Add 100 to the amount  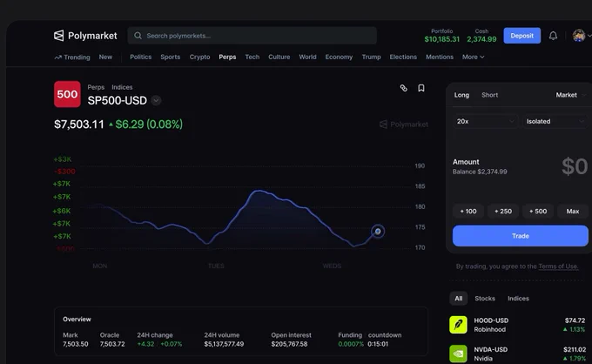pos(468,212)
